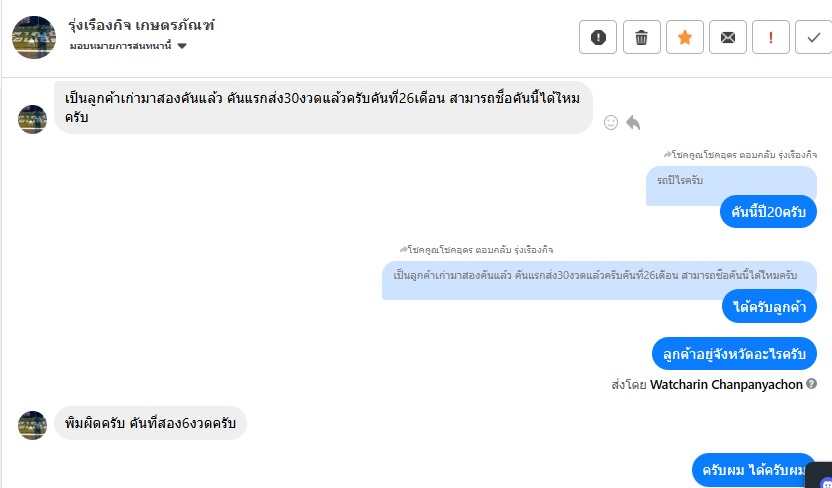Delete conversation using trash can icon
The image size is (832, 488).
tap(641, 38)
